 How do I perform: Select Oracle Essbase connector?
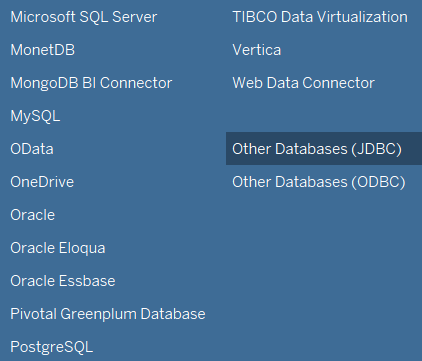click(63, 281)
